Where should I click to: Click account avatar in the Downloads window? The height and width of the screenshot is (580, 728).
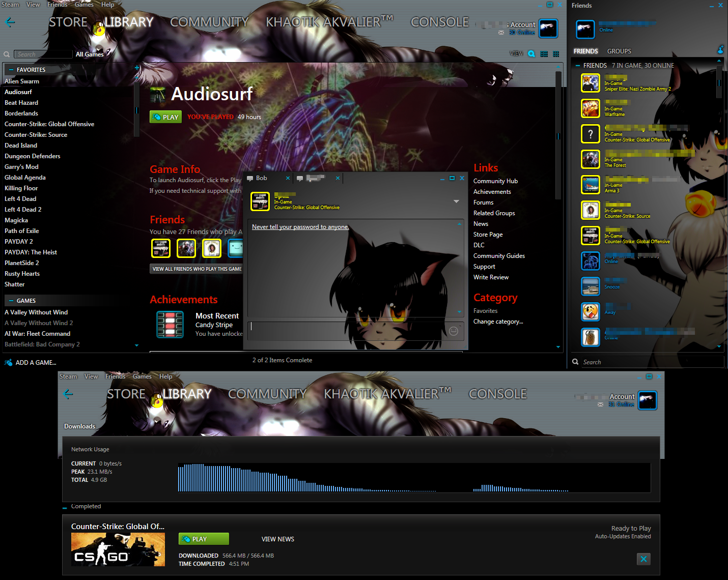(648, 400)
